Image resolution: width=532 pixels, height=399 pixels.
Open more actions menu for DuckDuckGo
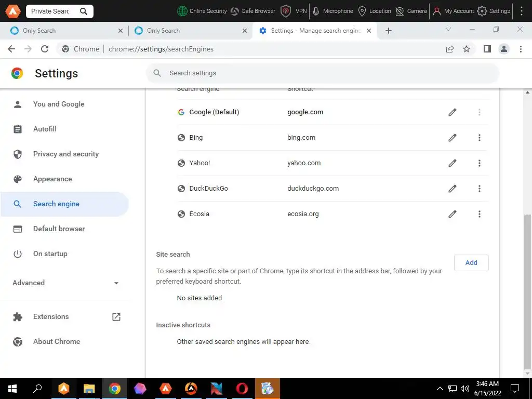(480, 189)
